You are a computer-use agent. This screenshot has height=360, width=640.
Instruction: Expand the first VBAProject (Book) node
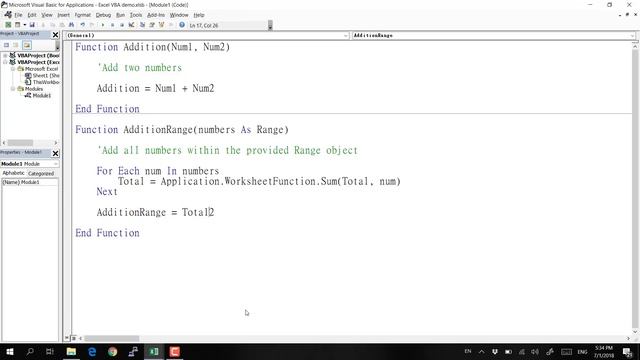click(x=5, y=55)
